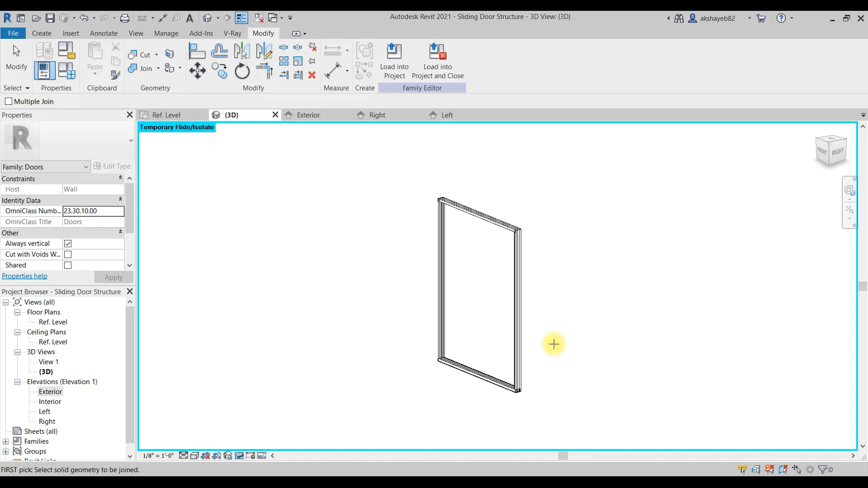Select the Copy tool icon
868x488 pixels.
pos(220,71)
